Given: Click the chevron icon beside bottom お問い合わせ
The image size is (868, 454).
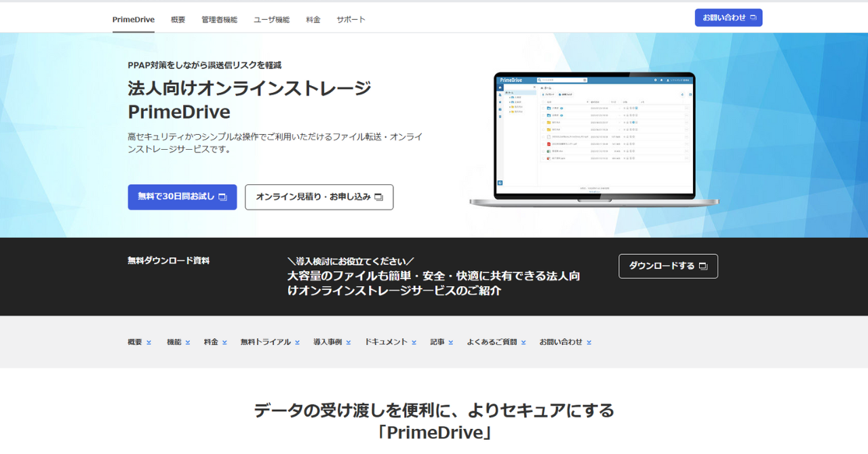Looking at the screenshot, I should [589, 343].
